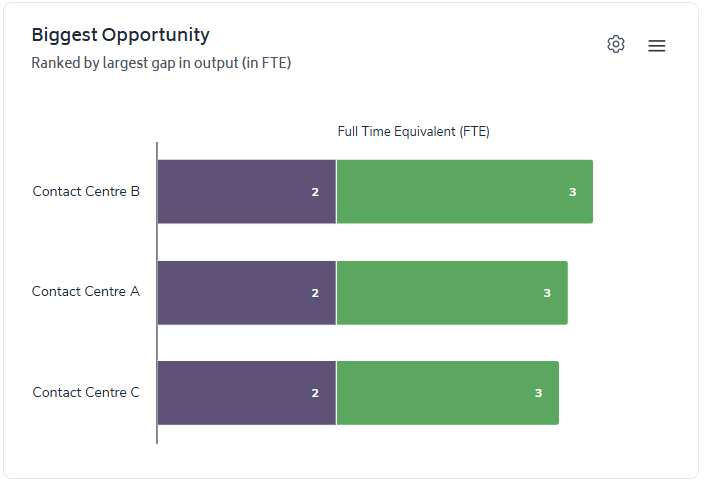Viewport: 704px width, 481px height.
Task: Select the 'Contact Centre A' axis label
Action: click(86, 292)
